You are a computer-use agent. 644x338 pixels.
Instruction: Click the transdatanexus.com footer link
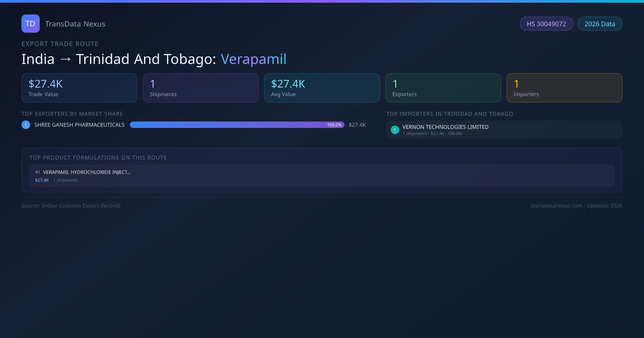557,205
